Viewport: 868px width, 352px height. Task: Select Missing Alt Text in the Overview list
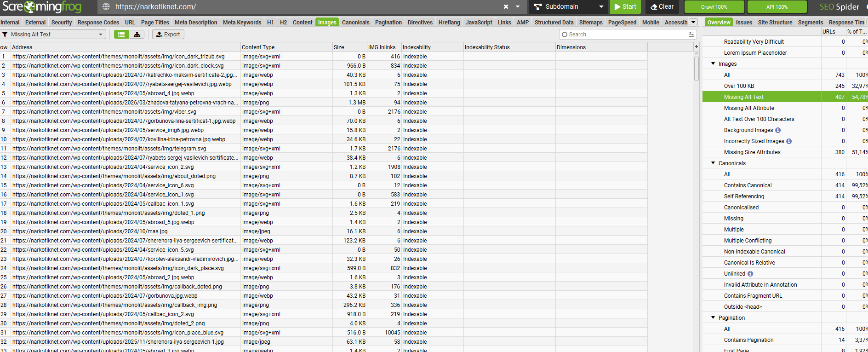785,97
